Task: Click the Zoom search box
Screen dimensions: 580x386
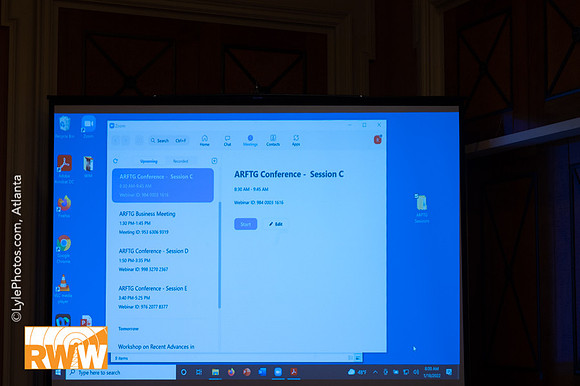Action: (168, 140)
